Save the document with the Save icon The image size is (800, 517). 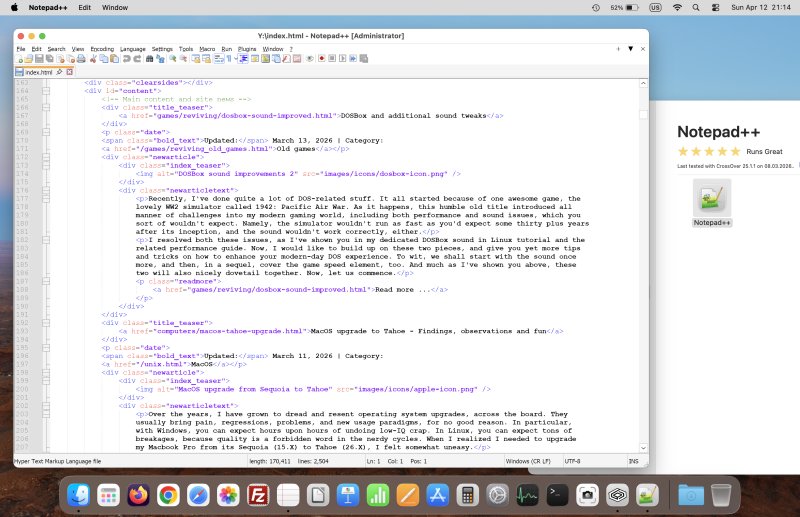39,59
